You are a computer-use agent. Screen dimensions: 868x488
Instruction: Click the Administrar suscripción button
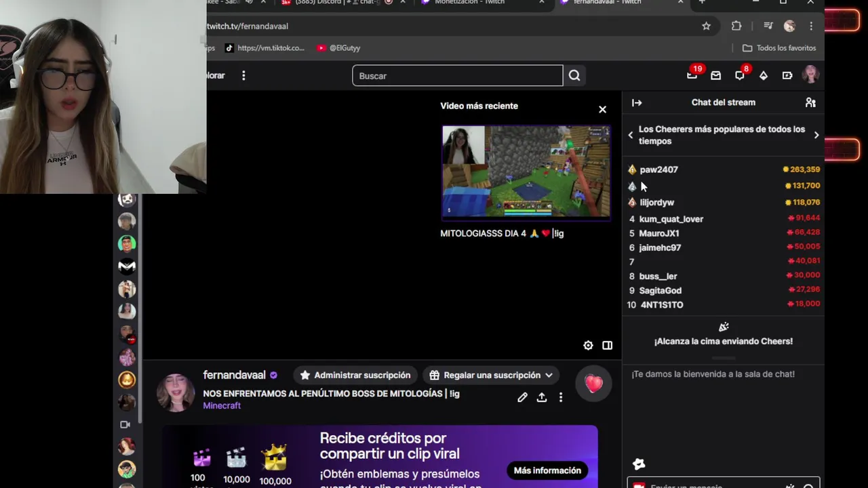click(x=355, y=375)
